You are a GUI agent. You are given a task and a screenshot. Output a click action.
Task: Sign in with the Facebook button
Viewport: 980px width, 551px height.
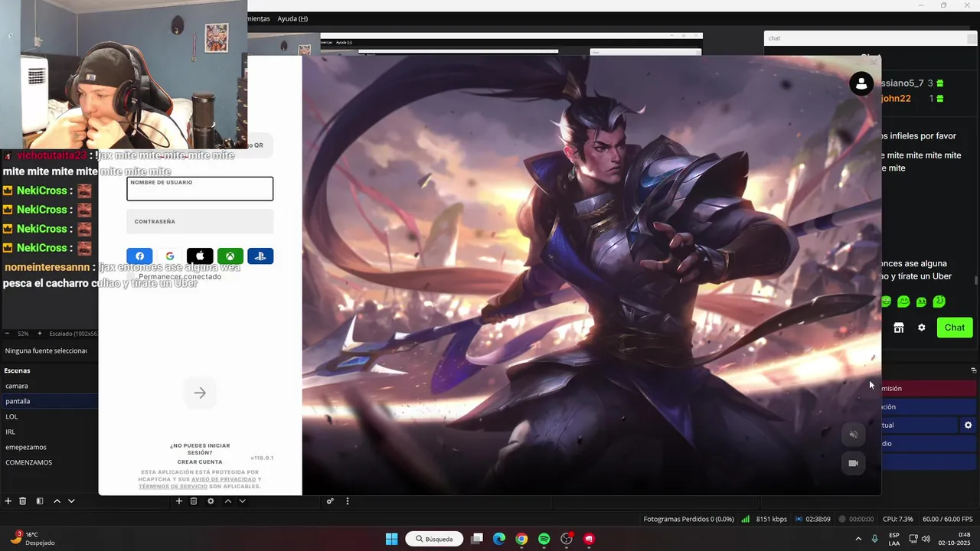[139, 256]
